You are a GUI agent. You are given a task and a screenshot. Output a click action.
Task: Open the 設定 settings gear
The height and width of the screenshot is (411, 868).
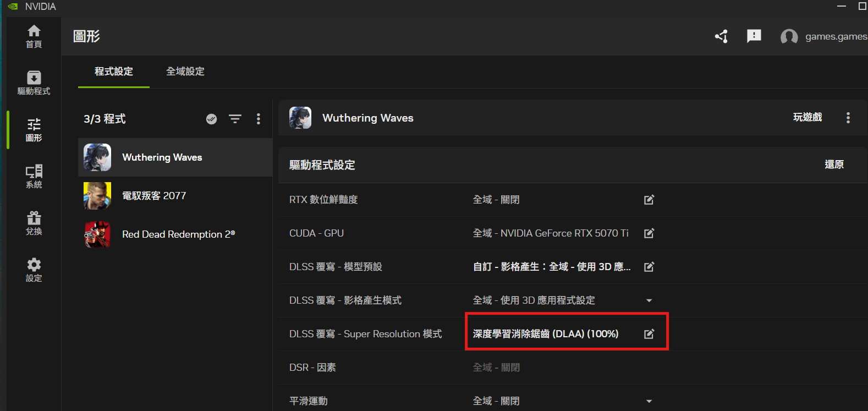[x=34, y=270]
